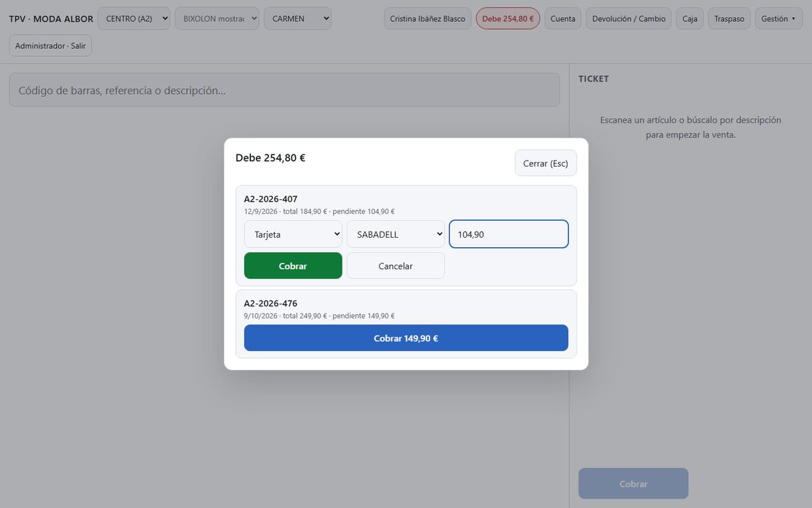Click the blue Cobrar 149,90 € button
812x508 pixels.
pyautogui.click(x=406, y=338)
